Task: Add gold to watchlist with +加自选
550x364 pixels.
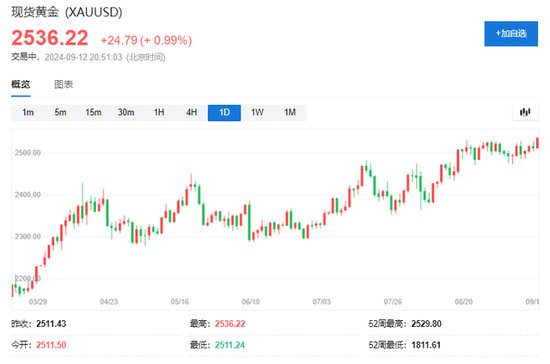Action: 511,34
